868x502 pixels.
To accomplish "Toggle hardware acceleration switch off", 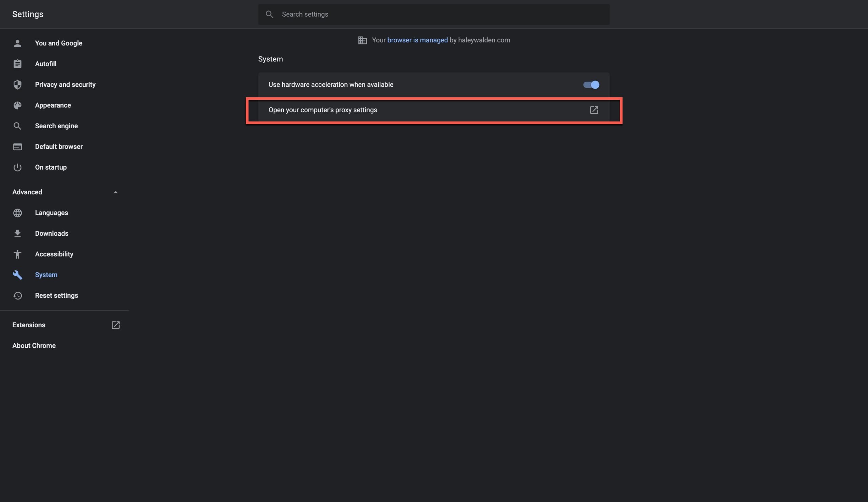I will [x=591, y=85].
